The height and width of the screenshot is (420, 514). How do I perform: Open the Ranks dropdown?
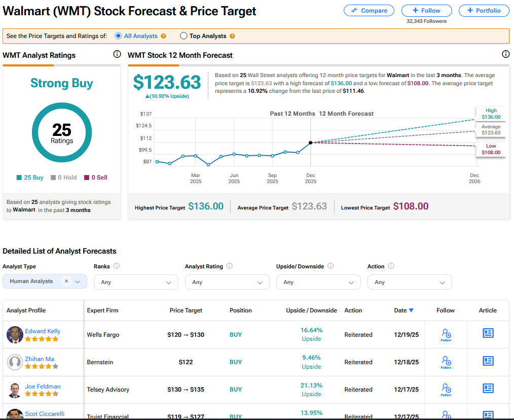136,282
